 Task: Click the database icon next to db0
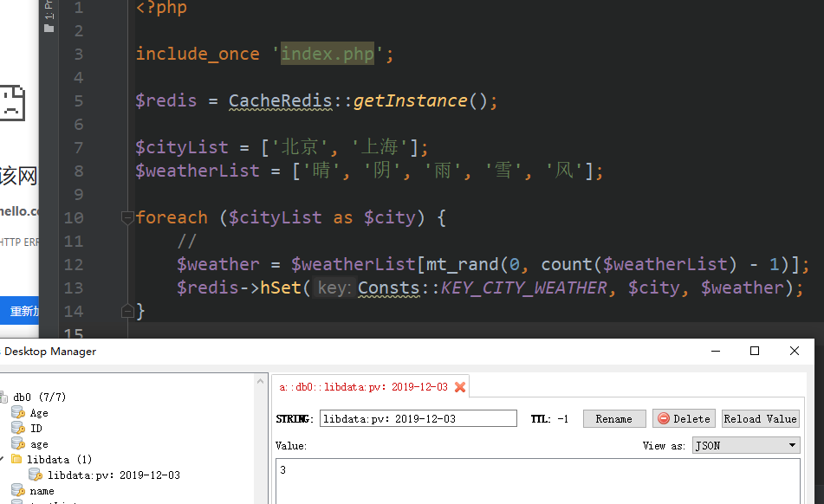(x=4, y=397)
